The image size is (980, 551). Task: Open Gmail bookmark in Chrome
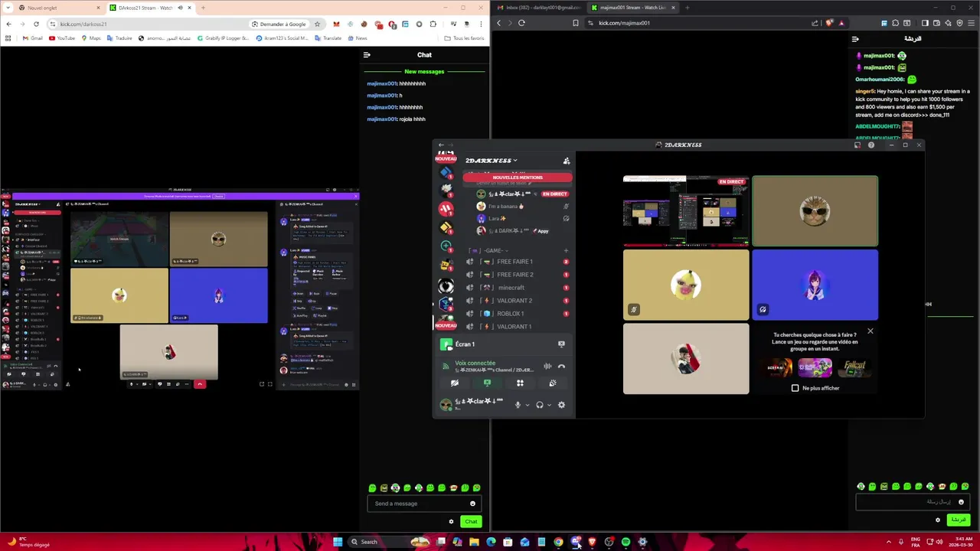(33, 38)
